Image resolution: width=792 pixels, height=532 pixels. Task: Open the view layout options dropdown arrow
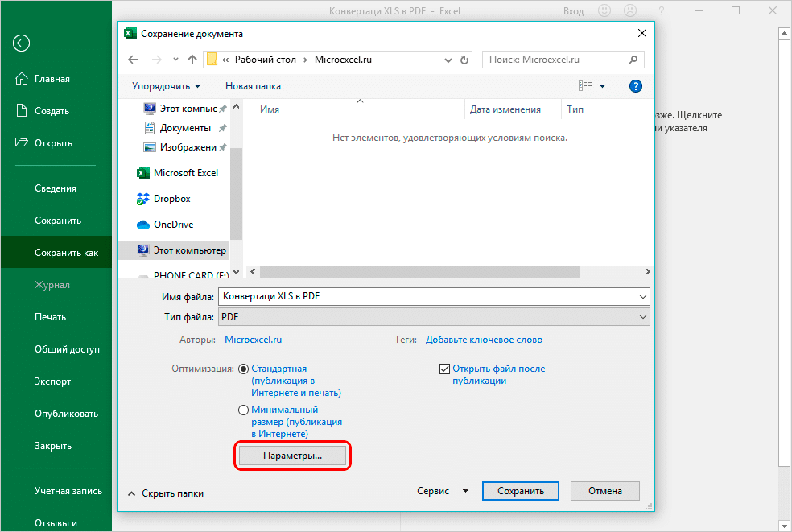(600, 85)
